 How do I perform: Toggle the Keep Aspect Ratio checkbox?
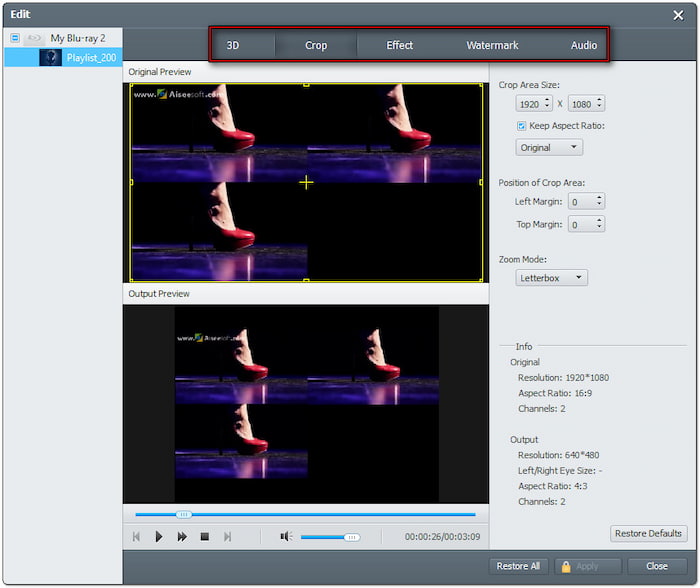click(522, 126)
